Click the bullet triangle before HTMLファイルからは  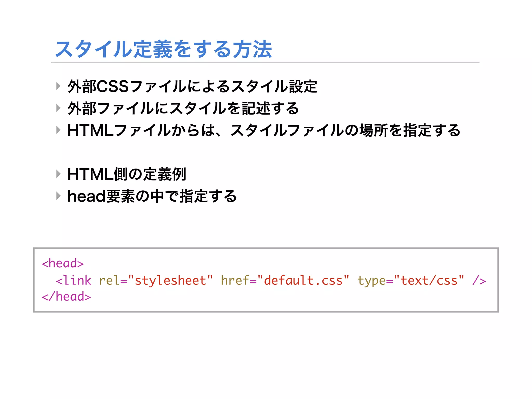(58, 130)
